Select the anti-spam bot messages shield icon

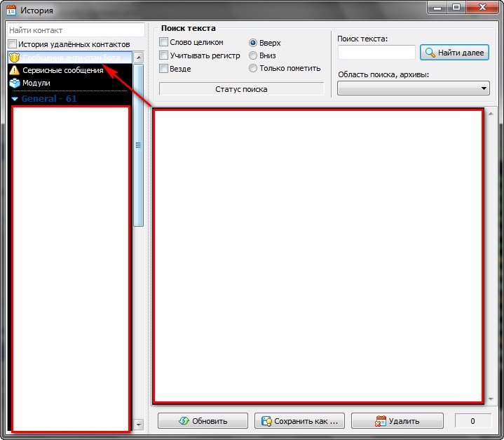click(14, 58)
